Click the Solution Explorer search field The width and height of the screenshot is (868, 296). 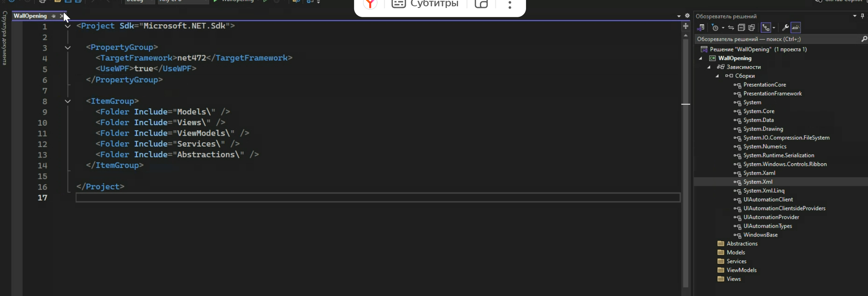pyautogui.click(x=775, y=39)
